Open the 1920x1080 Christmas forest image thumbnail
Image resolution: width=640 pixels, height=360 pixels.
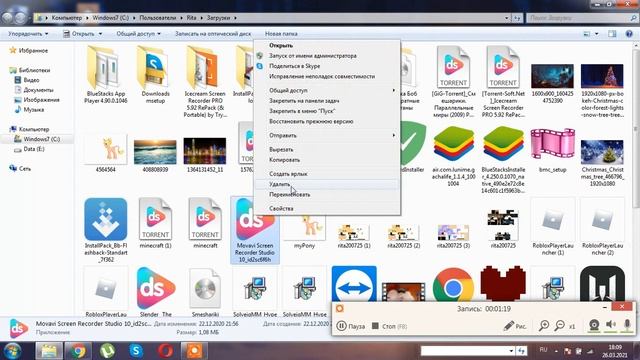pyautogui.click(x=602, y=76)
